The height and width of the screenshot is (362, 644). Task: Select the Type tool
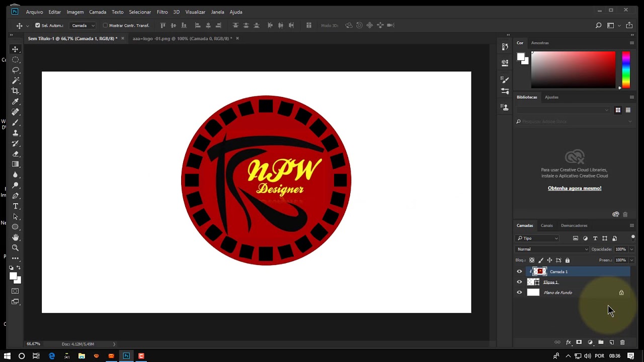point(15,206)
